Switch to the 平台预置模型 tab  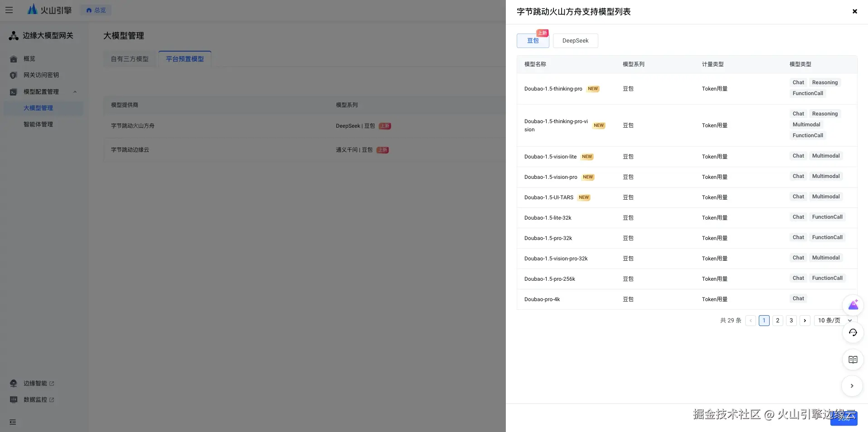click(185, 59)
